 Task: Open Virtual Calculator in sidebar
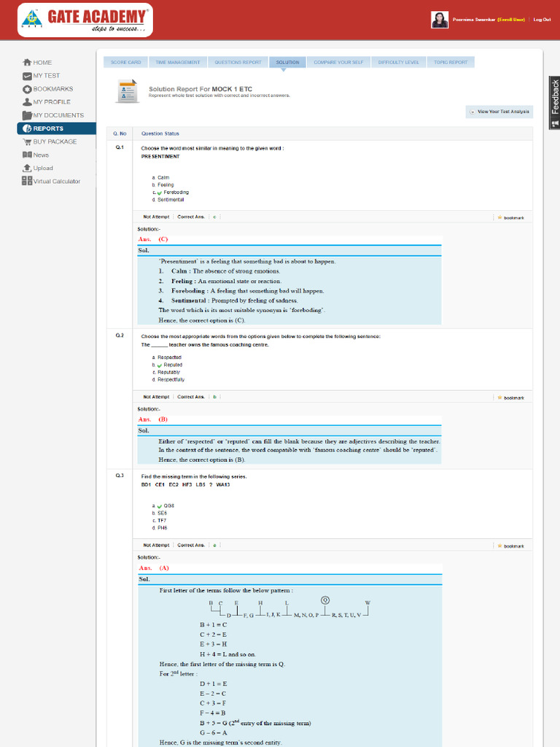coord(57,181)
